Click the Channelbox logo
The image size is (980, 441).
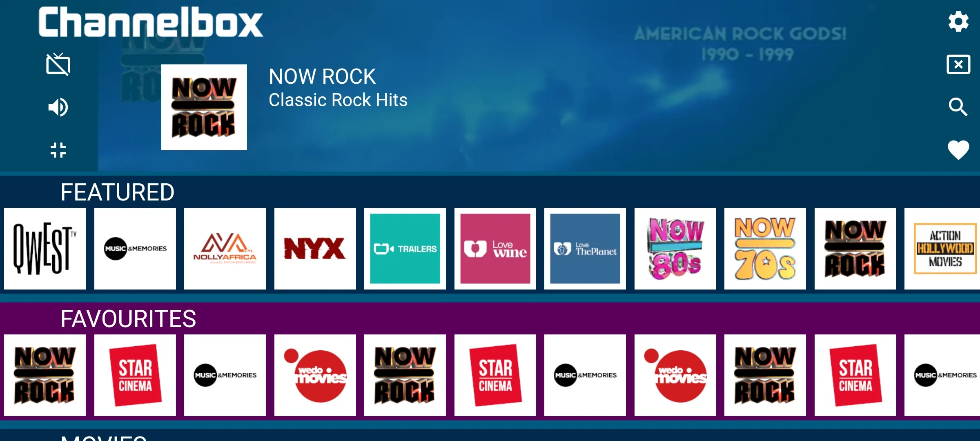tap(151, 22)
